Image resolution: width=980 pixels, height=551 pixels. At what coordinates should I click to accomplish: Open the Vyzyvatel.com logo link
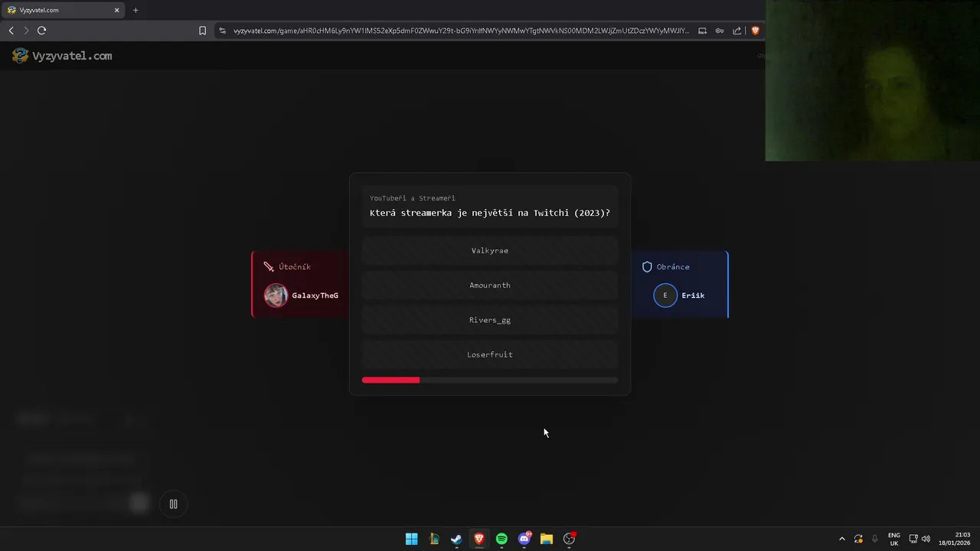click(62, 56)
